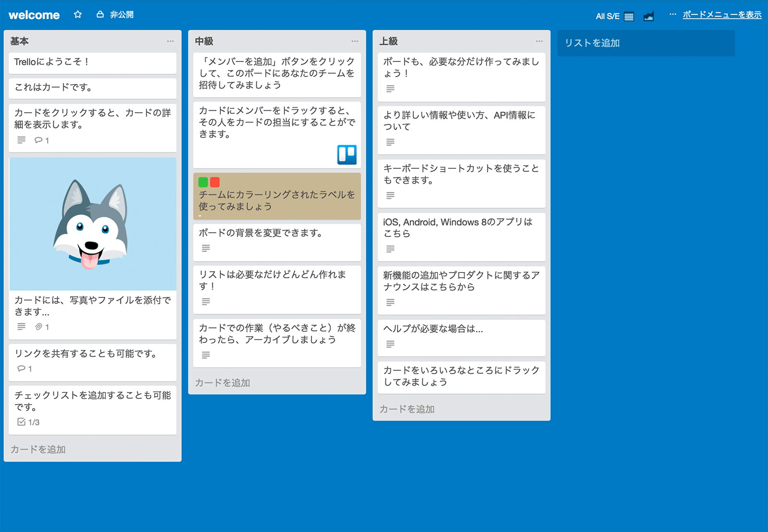
Task: Click comment icon on カードをクリックすると card
Action: tap(38, 140)
